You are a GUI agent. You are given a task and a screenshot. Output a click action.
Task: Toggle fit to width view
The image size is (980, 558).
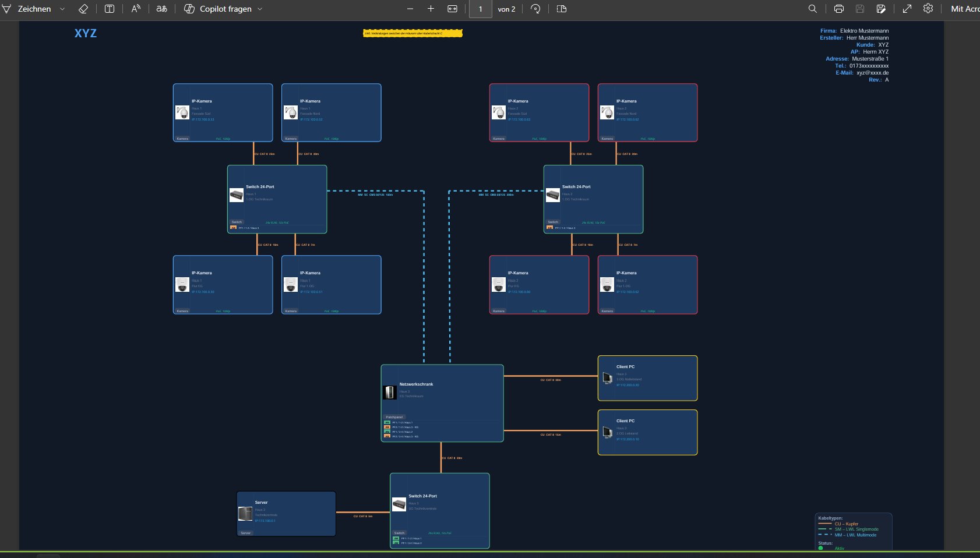[x=453, y=9]
